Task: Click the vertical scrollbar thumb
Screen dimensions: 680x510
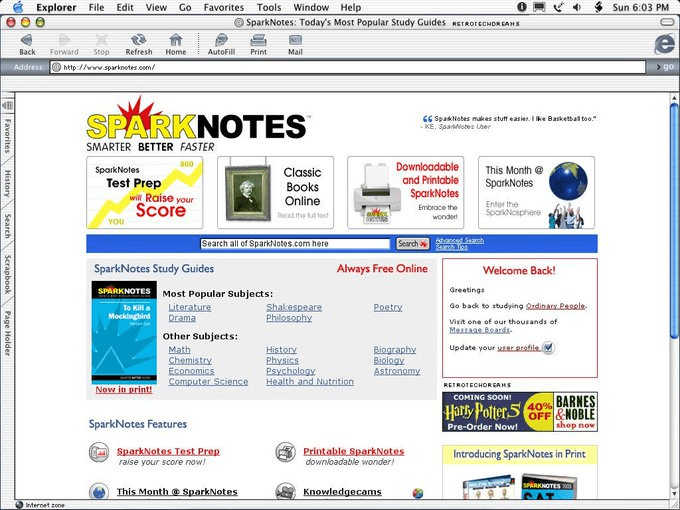Action: pyautogui.click(x=674, y=220)
